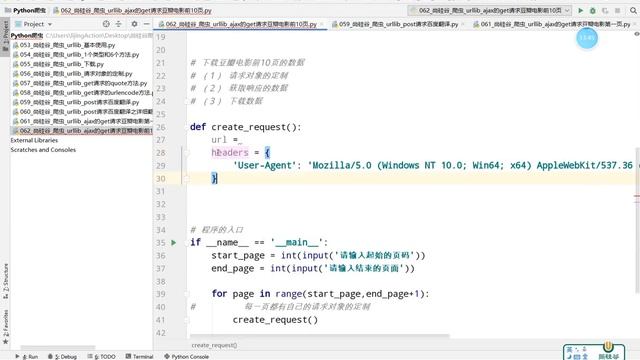640x360 pixels.
Task: Click the fold marker at line 39
Action: [x=187, y=294]
